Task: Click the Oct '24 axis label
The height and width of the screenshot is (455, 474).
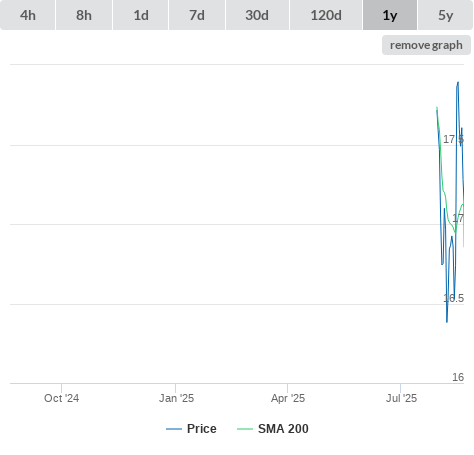Action: point(61,398)
